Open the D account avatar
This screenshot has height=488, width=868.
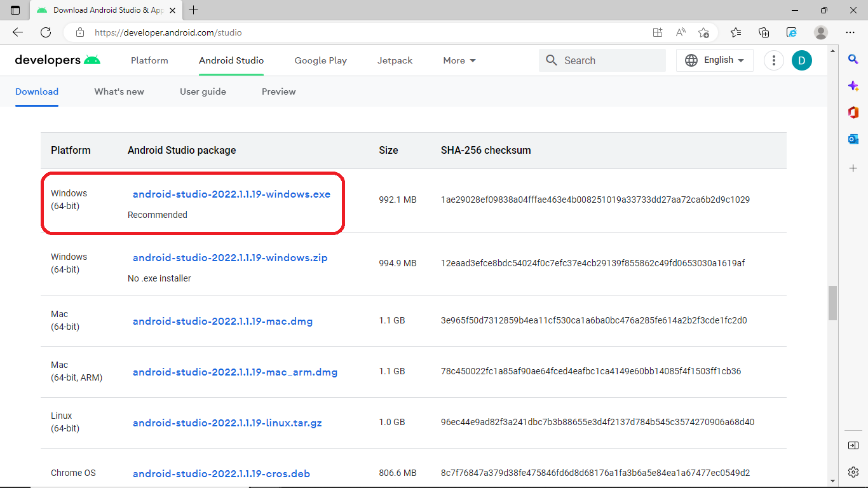[802, 60]
